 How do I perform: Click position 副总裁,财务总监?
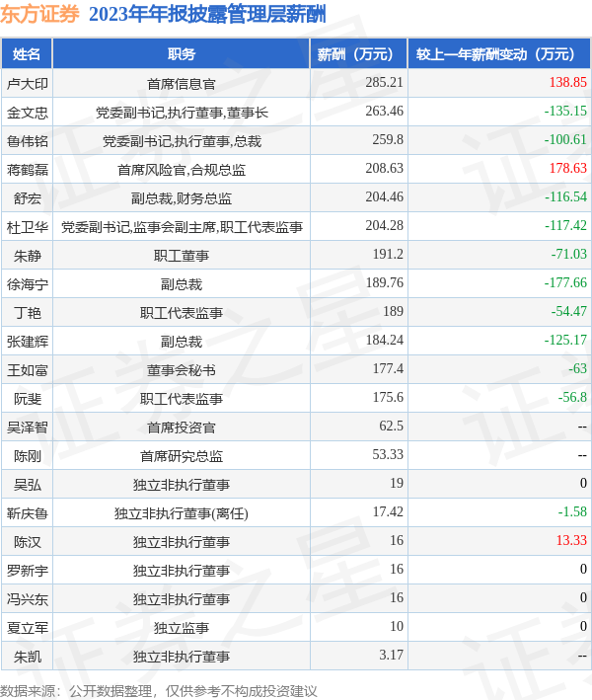182,198
